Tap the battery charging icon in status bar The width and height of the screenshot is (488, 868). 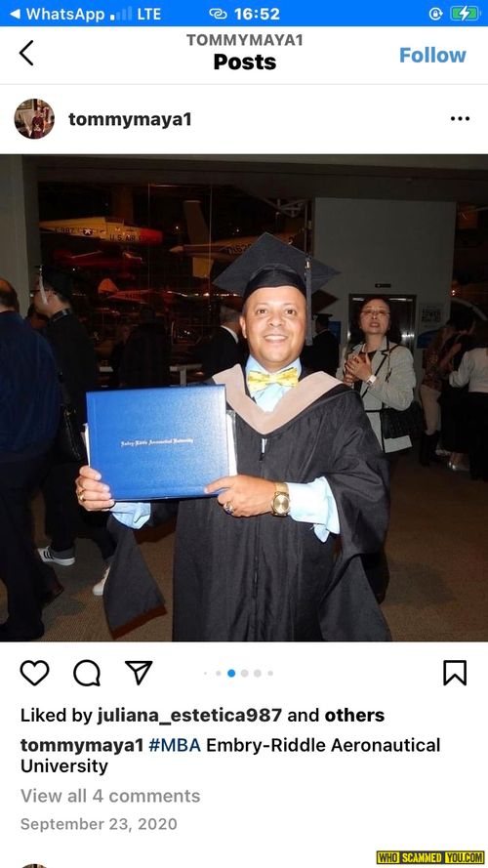[465, 14]
